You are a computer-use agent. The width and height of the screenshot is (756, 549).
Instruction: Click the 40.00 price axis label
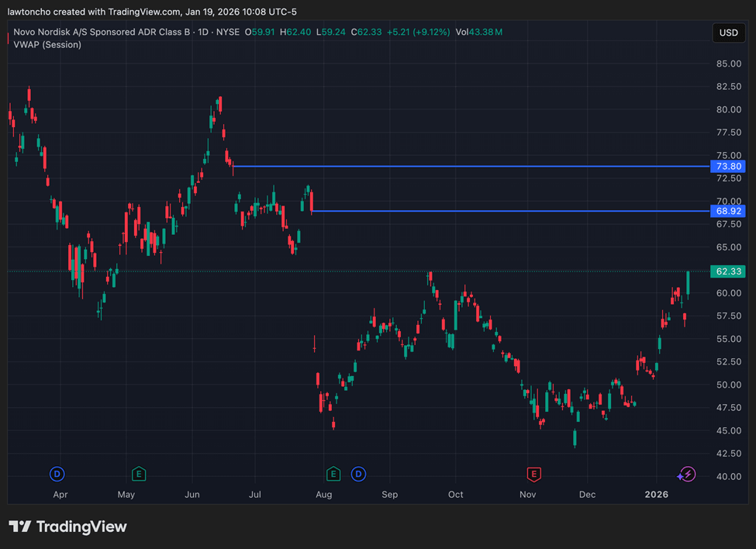point(729,476)
